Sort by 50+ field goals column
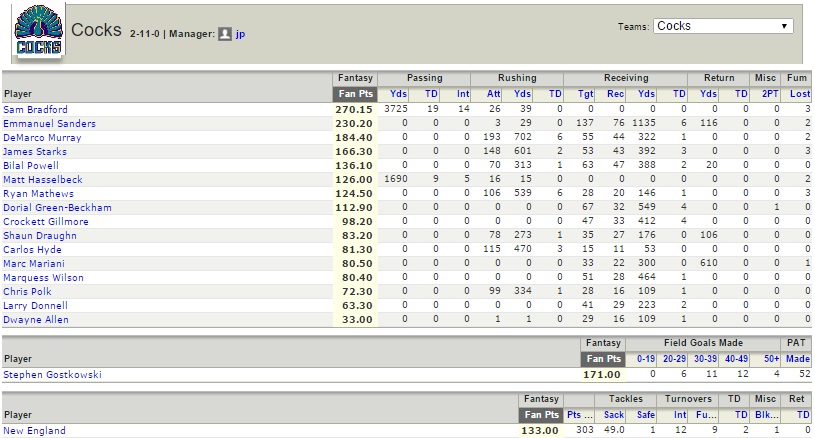Screen dimensions: 815x438 click(x=771, y=359)
